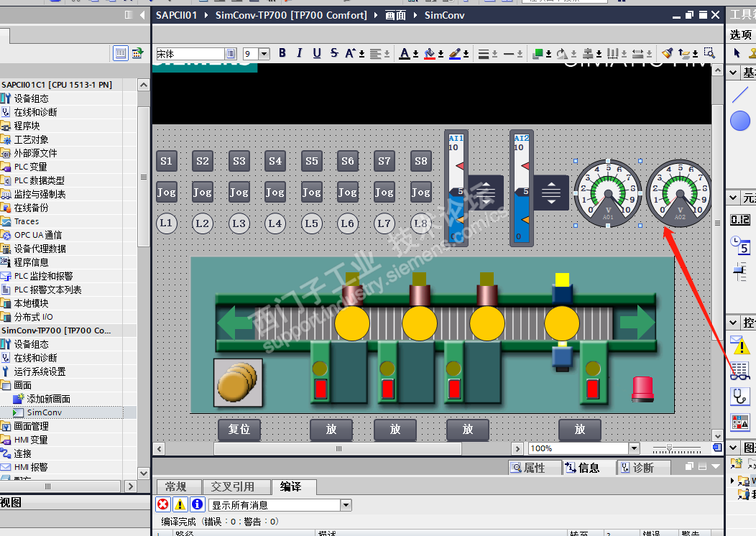Select the Circle basic object
The width and height of the screenshot is (756, 536).
coord(740,121)
